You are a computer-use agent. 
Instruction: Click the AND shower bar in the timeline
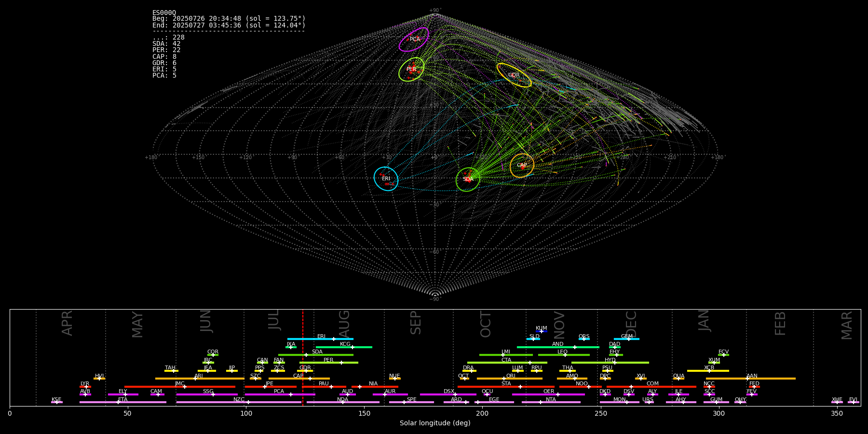[x=558, y=347]
